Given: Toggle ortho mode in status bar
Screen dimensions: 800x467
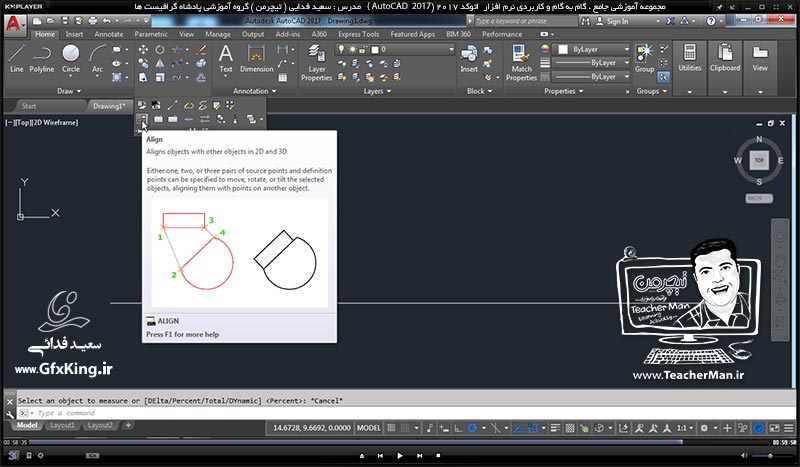Looking at the screenshot, I should [458, 428].
